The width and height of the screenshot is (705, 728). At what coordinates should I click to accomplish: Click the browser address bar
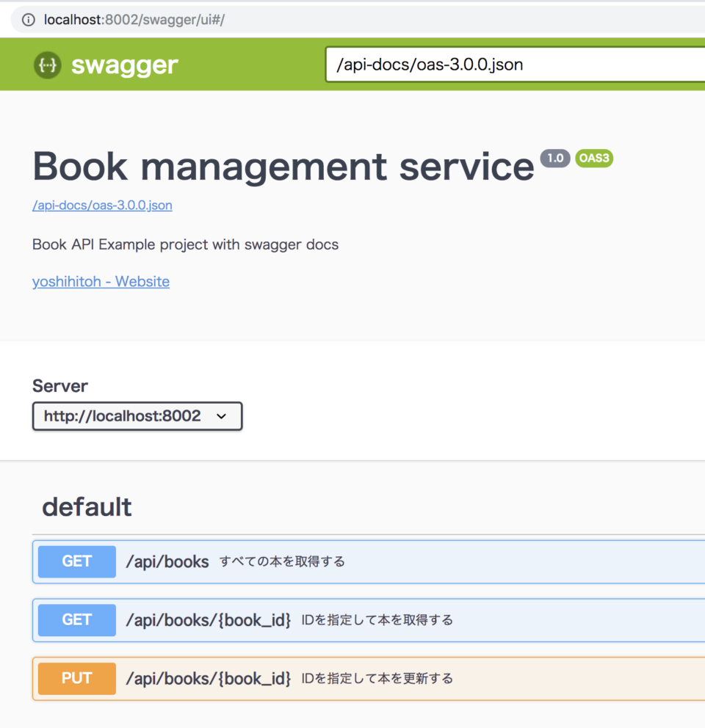tap(220, 20)
